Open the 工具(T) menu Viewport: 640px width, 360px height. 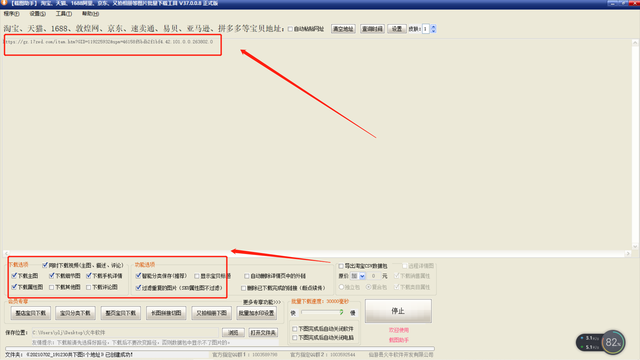[x=63, y=14]
